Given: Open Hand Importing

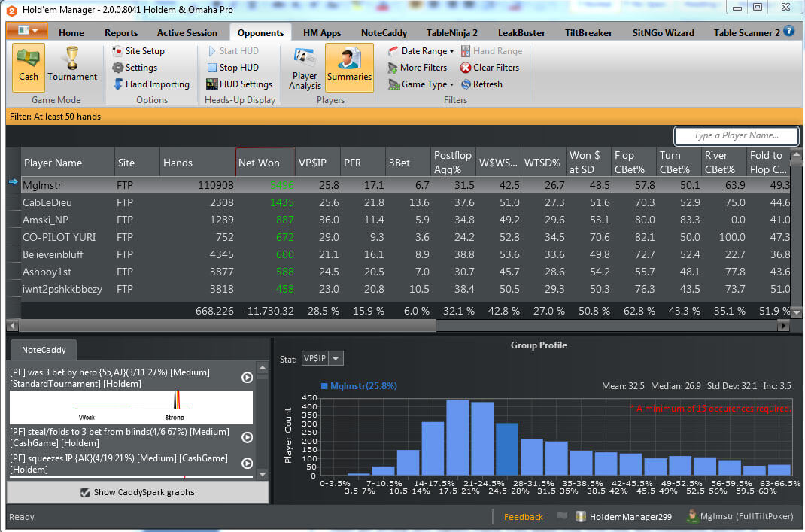Looking at the screenshot, I should click(x=151, y=84).
